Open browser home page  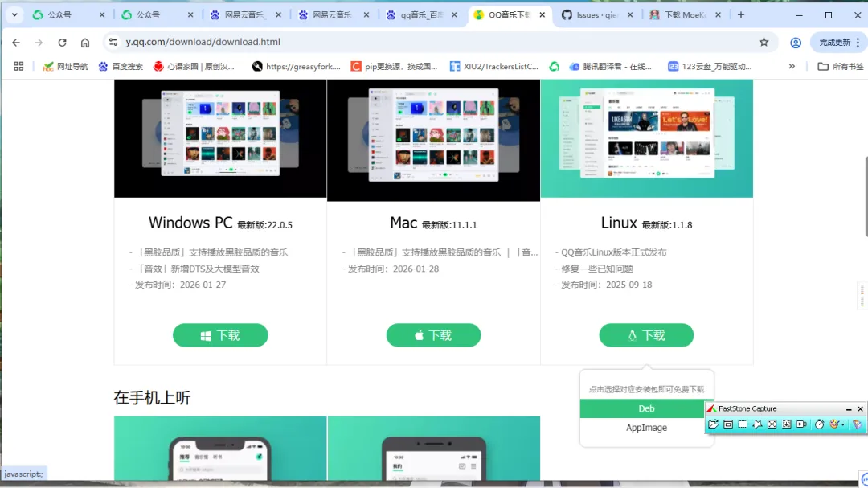tap(84, 42)
